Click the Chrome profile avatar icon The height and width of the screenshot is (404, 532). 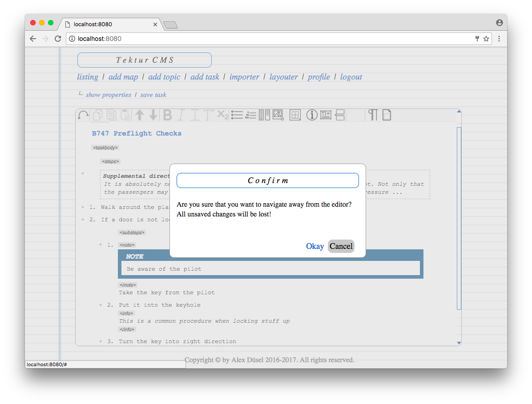pos(500,23)
